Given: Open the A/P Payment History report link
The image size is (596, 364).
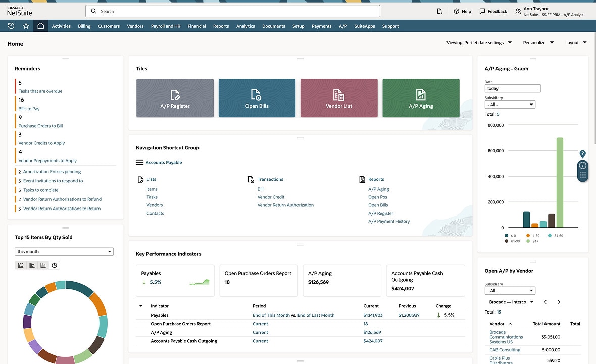Looking at the screenshot, I should coord(389,221).
